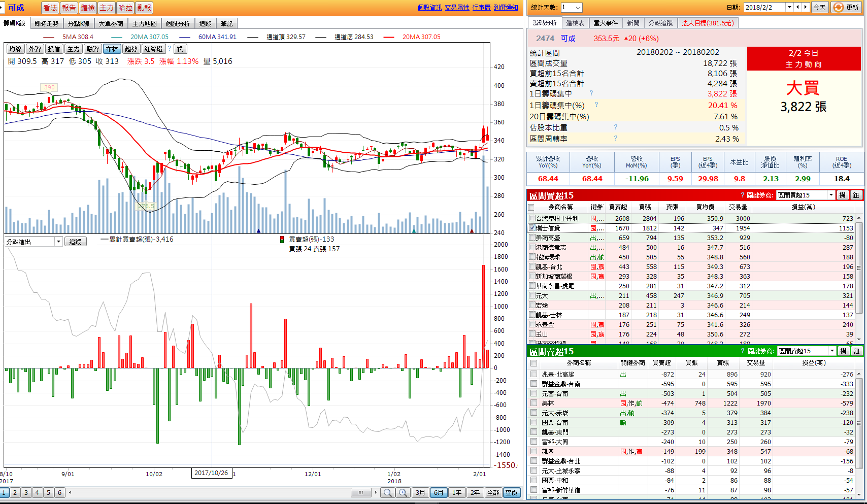867x504 pixels.
Task: Go to next date with right arrow
Action: pyautogui.click(x=805, y=7)
